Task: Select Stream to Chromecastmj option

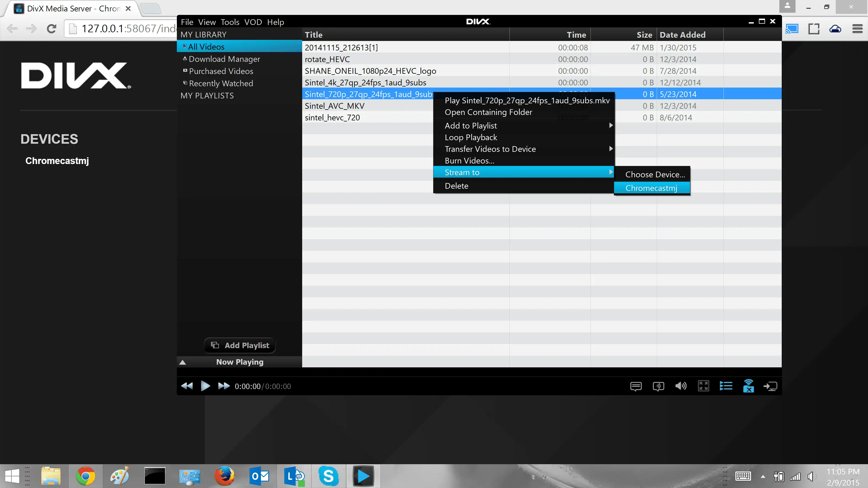Action: click(x=651, y=188)
